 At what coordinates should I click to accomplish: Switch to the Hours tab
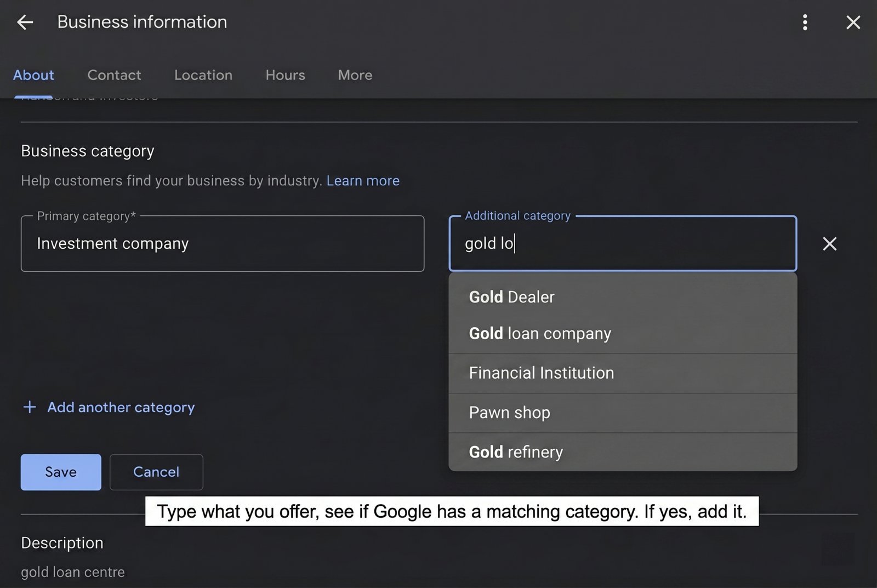coord(285,75)
